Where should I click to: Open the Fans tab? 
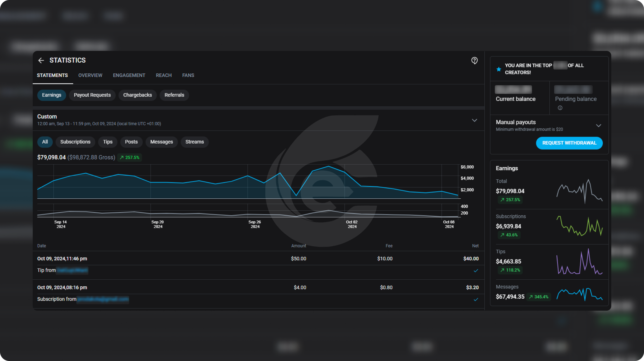pos(188,75)
